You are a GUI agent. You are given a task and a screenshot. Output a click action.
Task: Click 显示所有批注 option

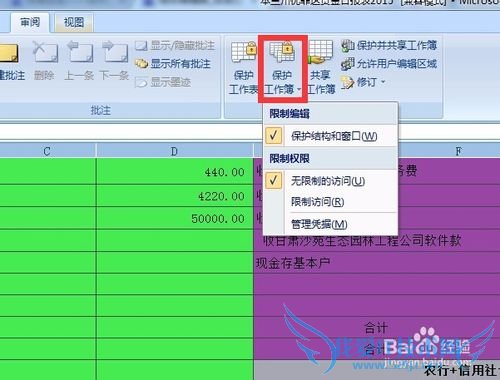coord(173,64)
